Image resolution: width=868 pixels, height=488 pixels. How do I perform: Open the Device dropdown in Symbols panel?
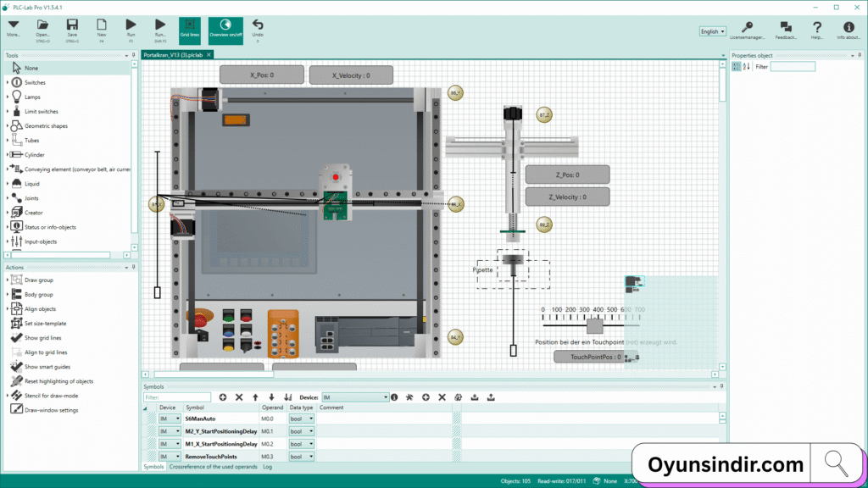(x=355, y=396)
